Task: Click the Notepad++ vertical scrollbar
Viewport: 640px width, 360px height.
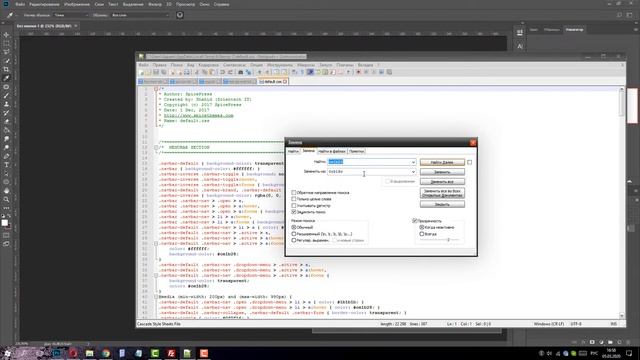Action: coord(622,202)
